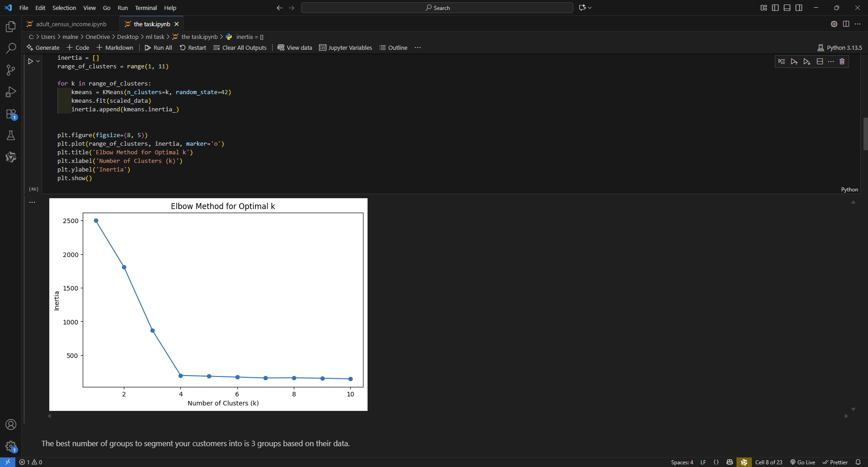Open the Extensions view
The width and height of the screenshot is (868, 467).
[x=11, y=114]
